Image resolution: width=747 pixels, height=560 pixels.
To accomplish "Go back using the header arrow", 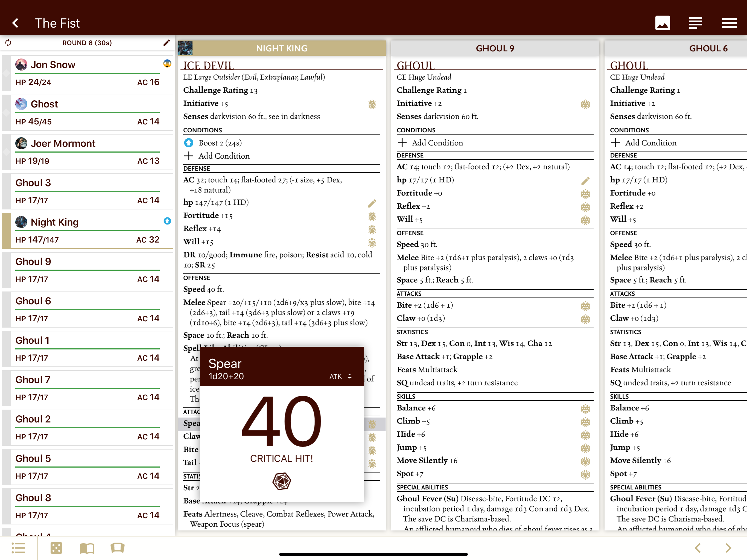I will tap(15, 23).
